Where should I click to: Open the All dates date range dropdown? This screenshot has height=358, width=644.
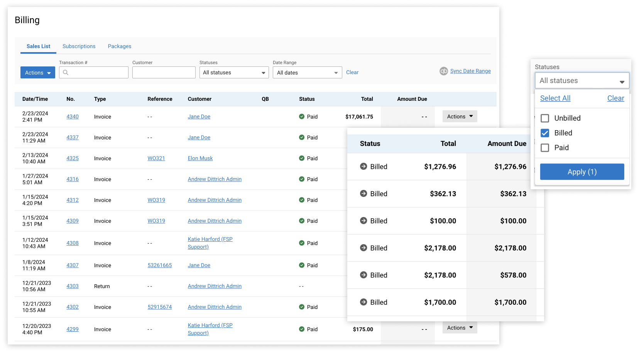coord(307,73)
